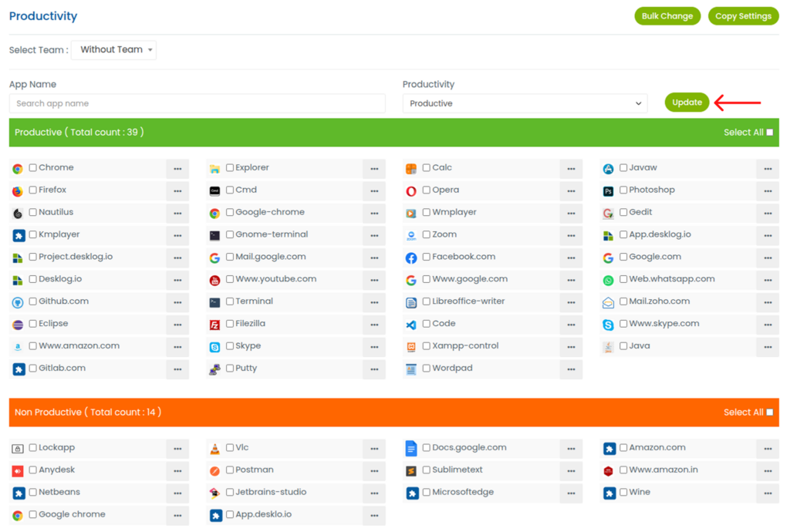
Task: Tick the Chrome checkbox
Action: point(33,168)
